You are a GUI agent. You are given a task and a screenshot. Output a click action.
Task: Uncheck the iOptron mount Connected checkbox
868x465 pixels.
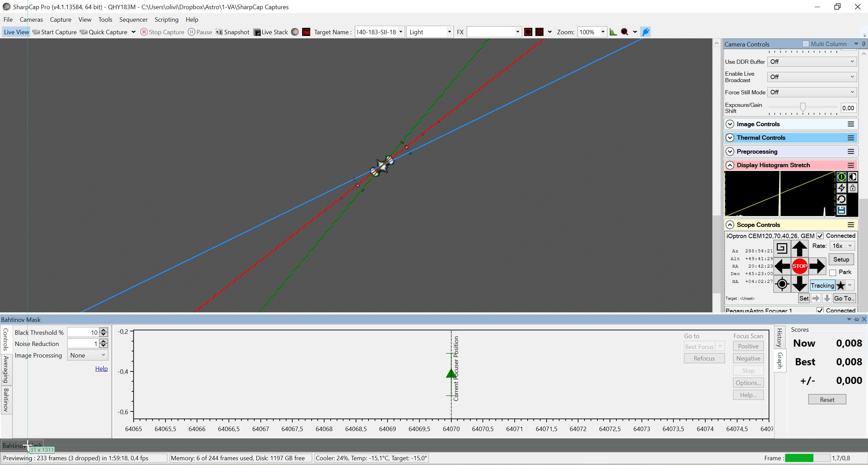[820, 236]
